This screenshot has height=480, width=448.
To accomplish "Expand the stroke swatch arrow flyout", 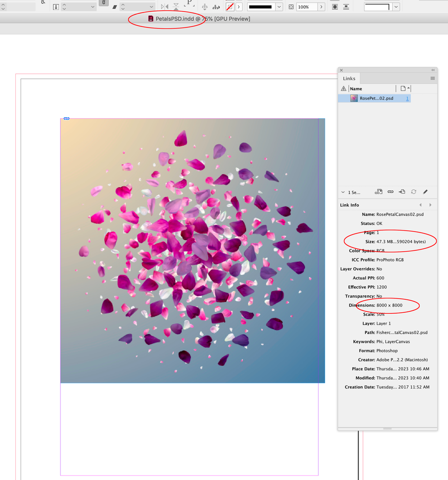I will [x=239, y=6].
